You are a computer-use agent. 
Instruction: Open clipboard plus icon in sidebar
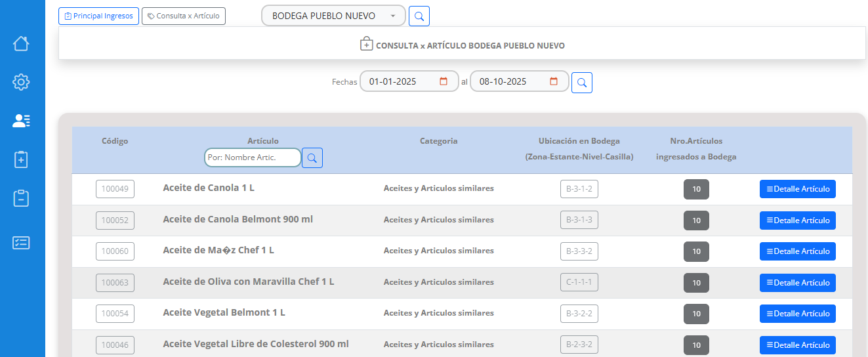pos(21,159)
